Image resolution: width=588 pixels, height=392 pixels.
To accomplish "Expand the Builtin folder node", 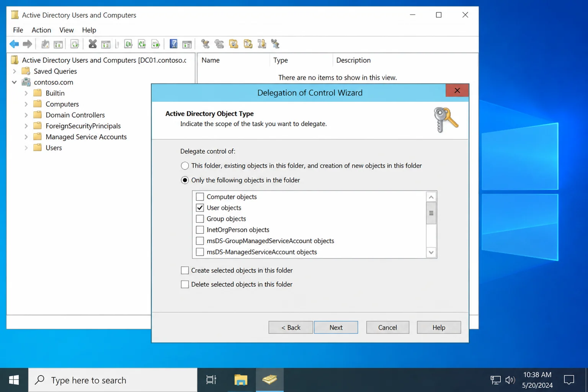I will pyautogui.click(x=26, y=93).
